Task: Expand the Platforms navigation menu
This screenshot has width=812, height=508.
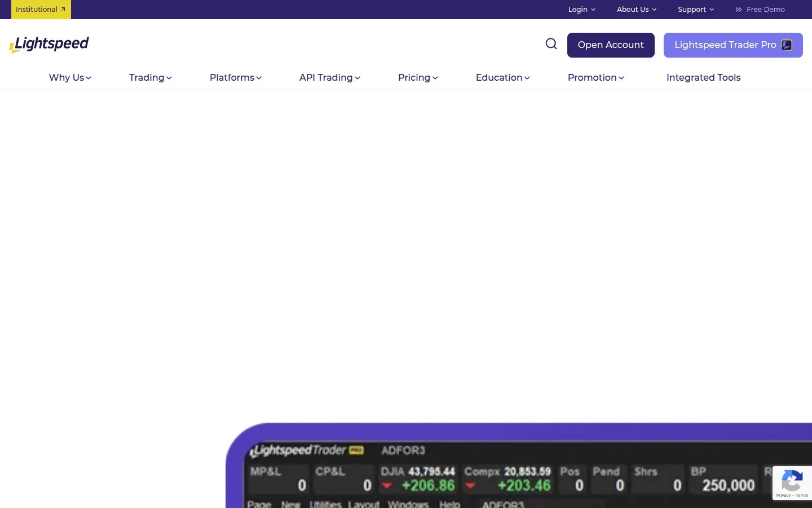Action: click(235, 78)
